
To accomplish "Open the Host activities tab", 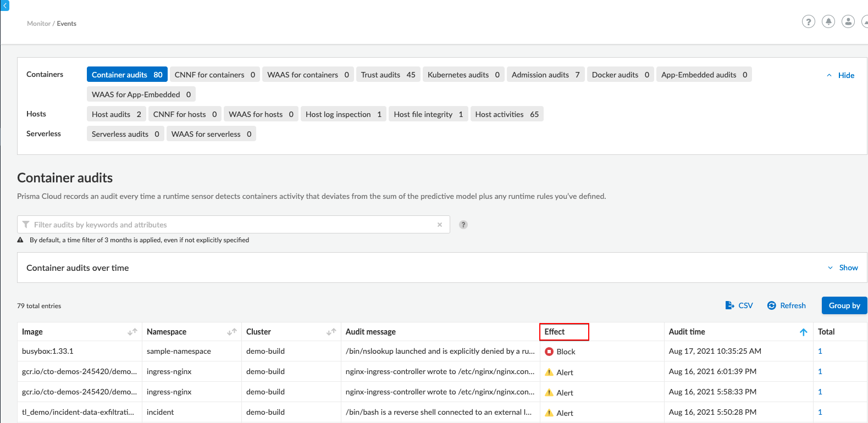I will [507, 114].
